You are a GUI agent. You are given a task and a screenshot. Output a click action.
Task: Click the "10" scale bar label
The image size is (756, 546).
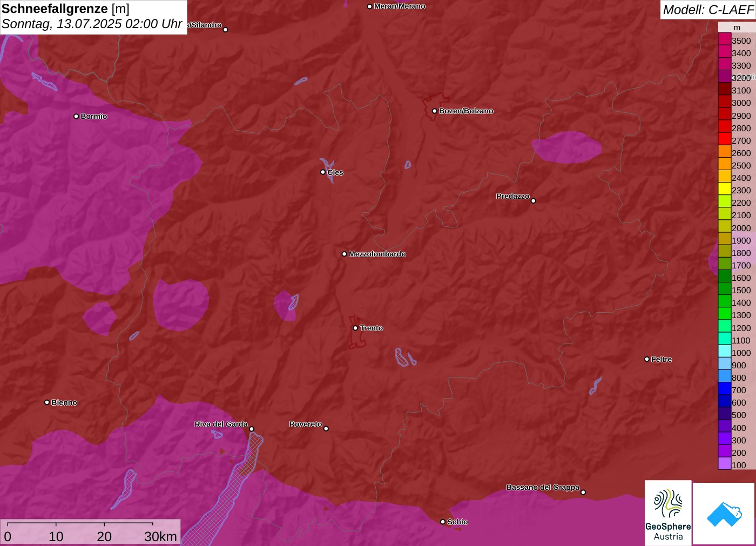point(56,536)
